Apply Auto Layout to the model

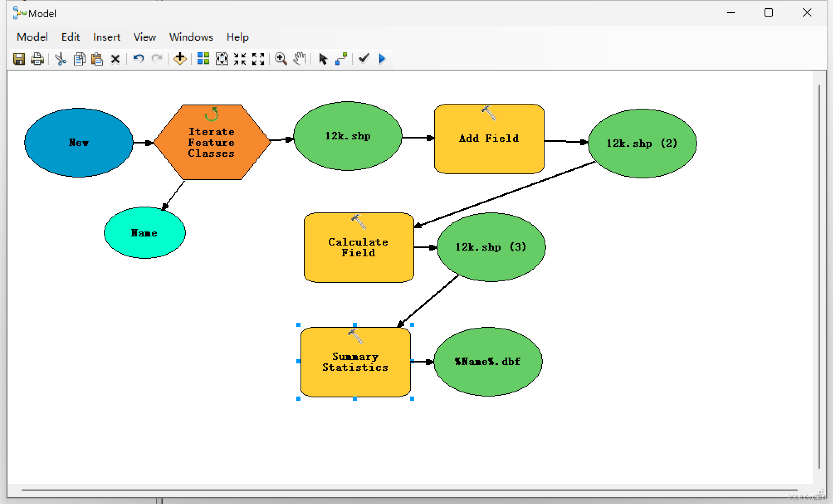pos(203,58)
